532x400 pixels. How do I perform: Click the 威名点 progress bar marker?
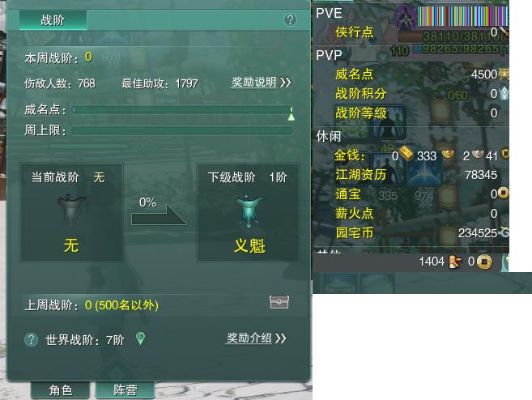tap(292, 113)
